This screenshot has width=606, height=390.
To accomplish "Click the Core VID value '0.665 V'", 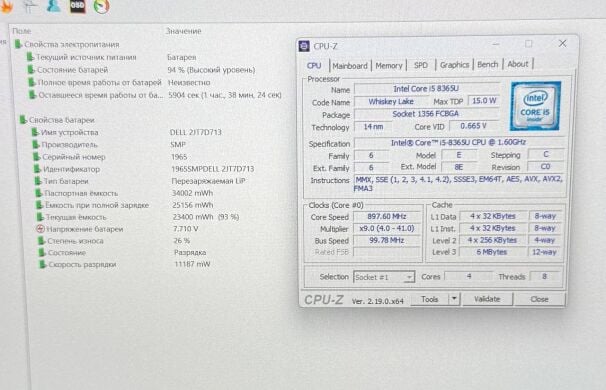I will 474,126.
